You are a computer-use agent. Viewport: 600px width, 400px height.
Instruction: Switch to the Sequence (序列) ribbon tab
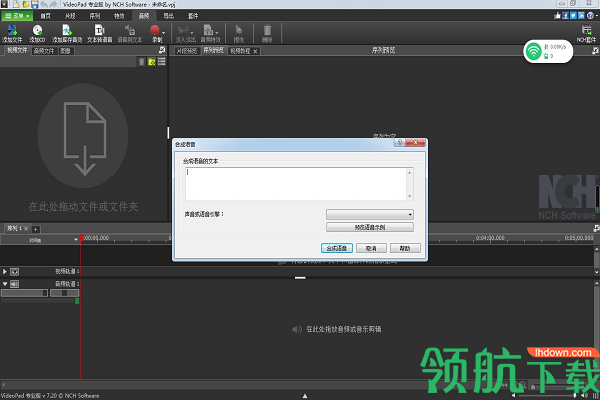[x=95, y=16]
